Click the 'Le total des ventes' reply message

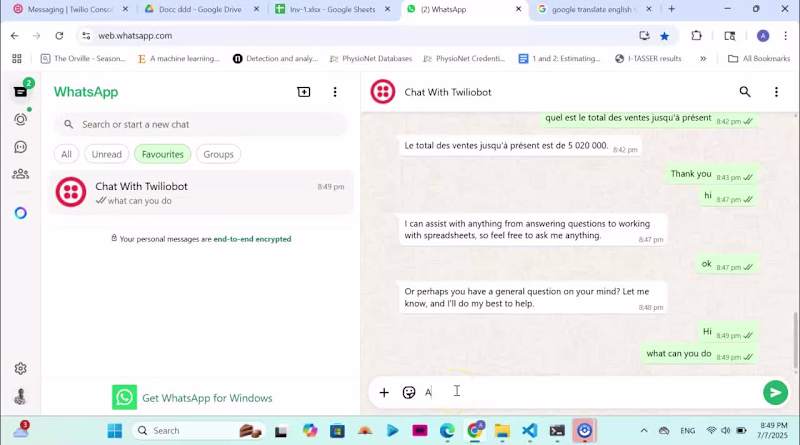coord(519,146)
